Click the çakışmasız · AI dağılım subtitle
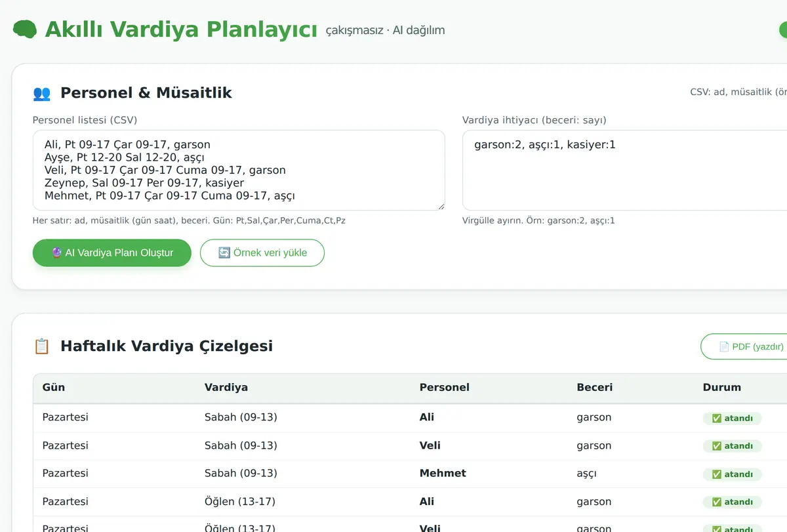This screenshot has height=532, width=787. 385,30
